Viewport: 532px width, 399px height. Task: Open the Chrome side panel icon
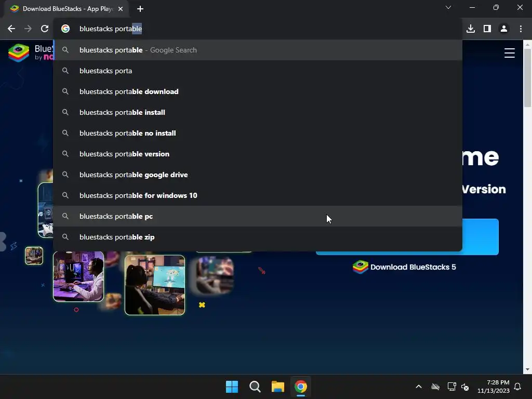[x=487, y=29]
